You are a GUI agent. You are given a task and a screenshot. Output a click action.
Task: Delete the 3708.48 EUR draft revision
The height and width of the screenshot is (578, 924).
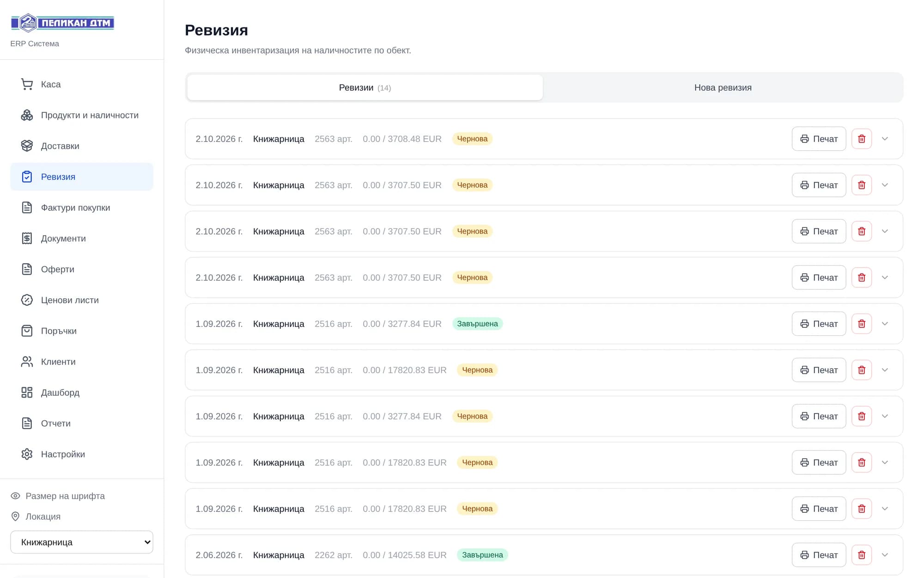[862, 139]
